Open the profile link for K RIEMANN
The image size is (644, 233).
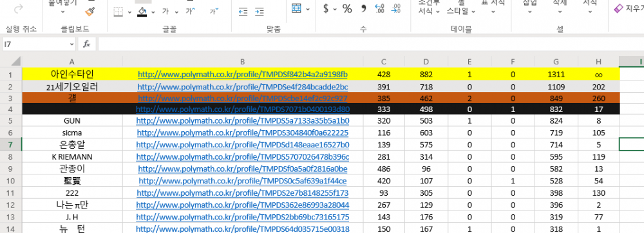coord(243,156)
